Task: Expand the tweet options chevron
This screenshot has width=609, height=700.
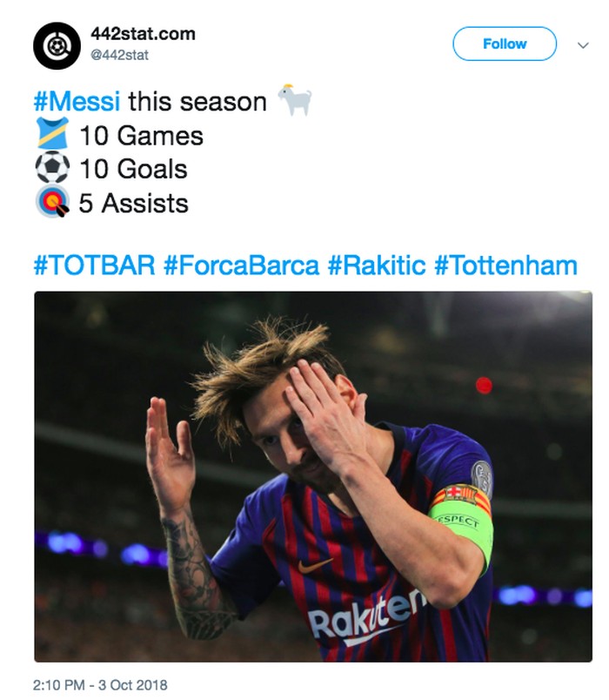Action: click(x=583, y=44)
